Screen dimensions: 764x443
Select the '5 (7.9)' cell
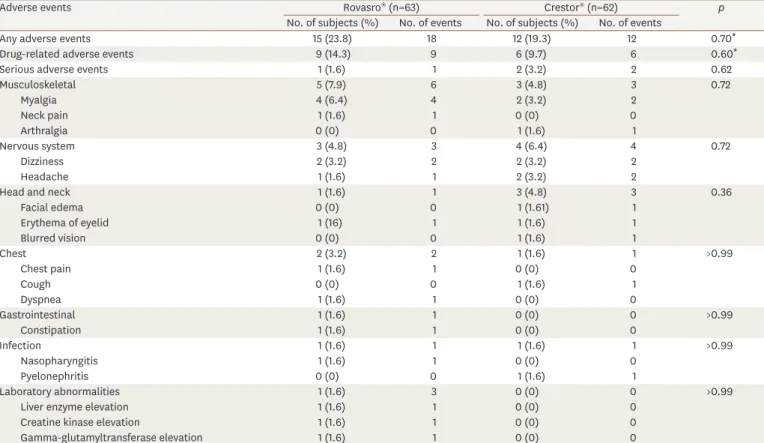(x=331, y=85)
